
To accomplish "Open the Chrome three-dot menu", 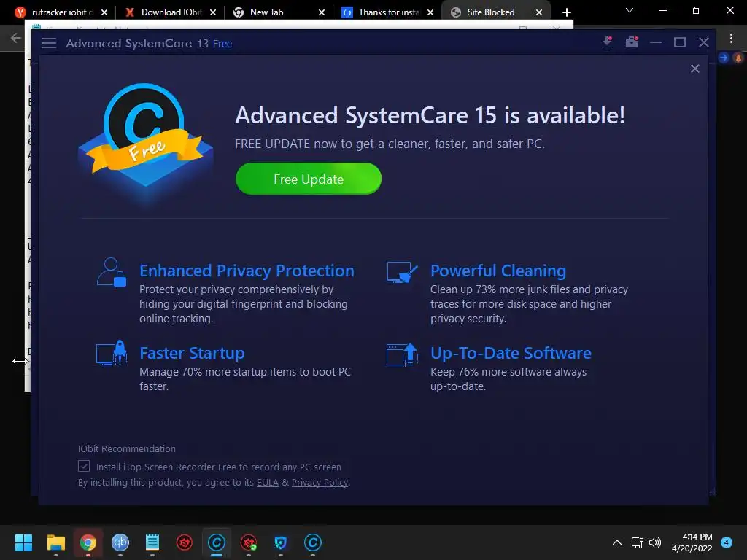I will coord(731,38).
